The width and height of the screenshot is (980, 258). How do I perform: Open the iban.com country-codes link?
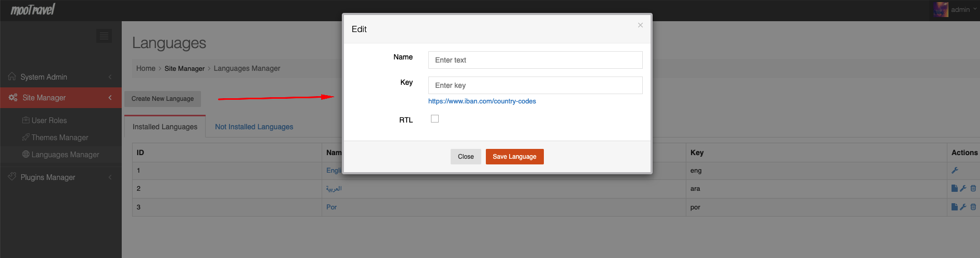click(x=482, y=101)
